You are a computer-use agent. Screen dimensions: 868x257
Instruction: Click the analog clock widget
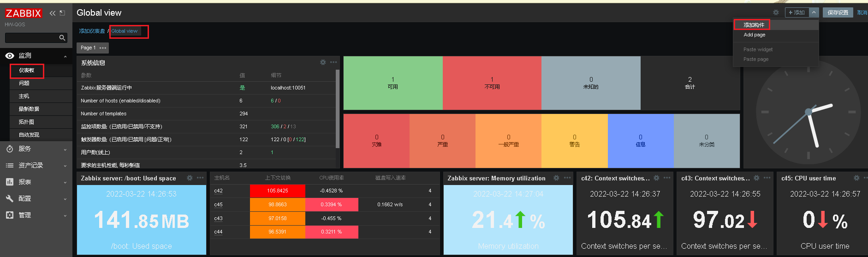(x=808, y=112)
